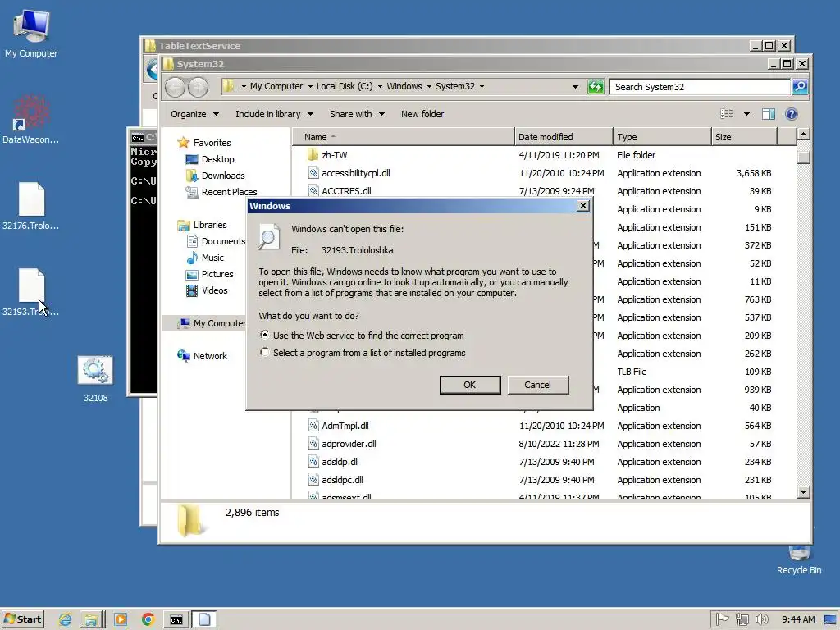Expand Share with dropdown
Viewport: 840px width, 630px height.
358,114
